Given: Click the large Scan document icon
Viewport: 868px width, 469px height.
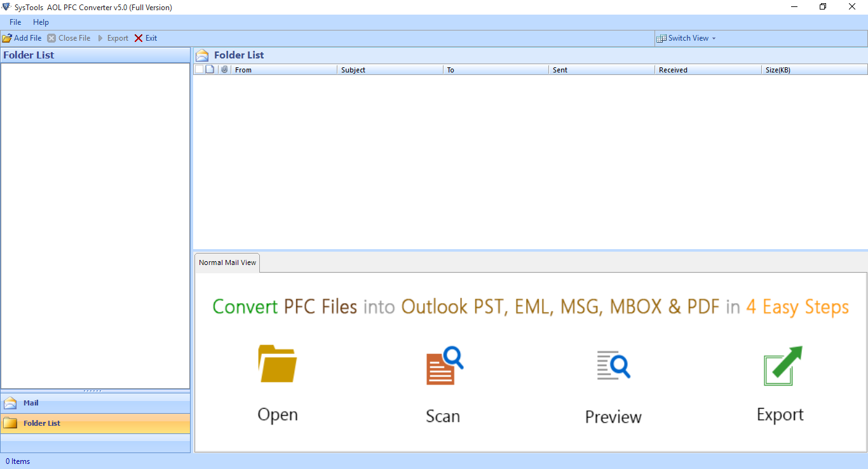Looking at the screenshot, I should 444,365.
